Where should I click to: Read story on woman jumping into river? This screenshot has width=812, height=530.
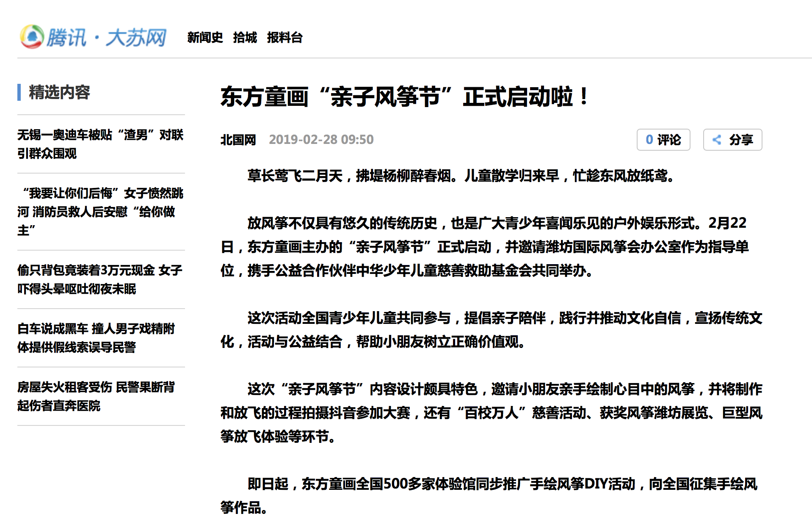pos(100,212)
